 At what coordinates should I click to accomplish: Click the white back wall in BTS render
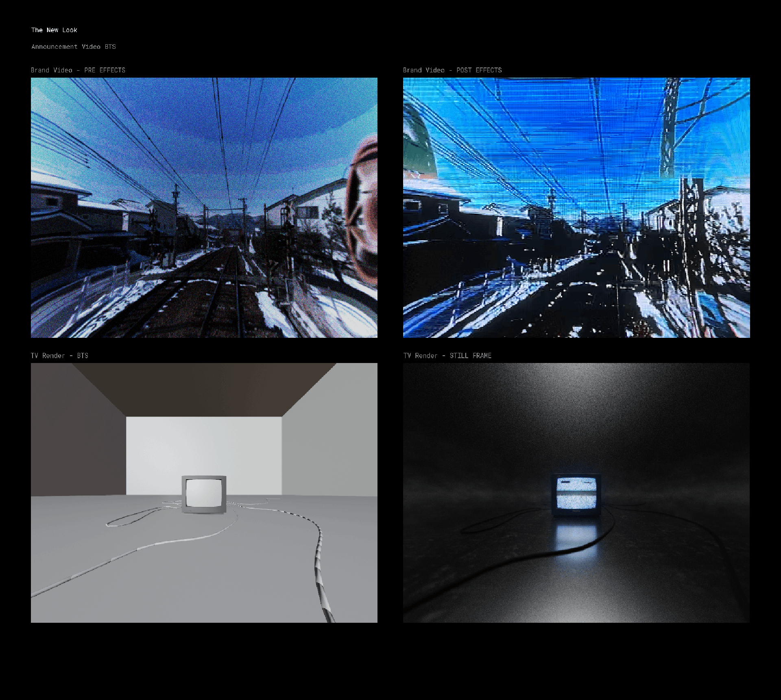click(203, 445)
